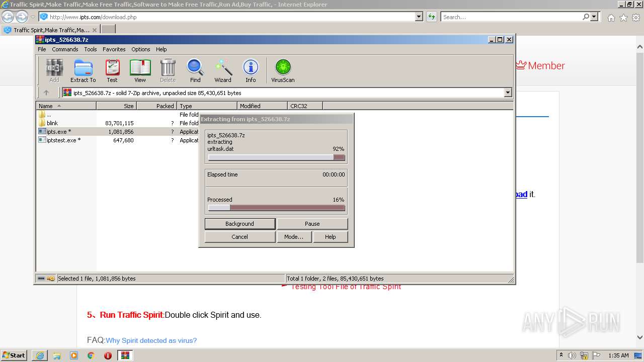Click the Add toolbar icon in WinRAR
The height and width of the screenshot is (362, 644).
[x=54, y=70]
